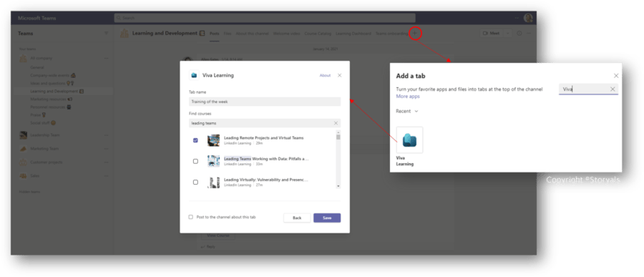Select the Ideas and questions channel
The width and height of the screenshot is (644, 277).
[x=52, y=83]
